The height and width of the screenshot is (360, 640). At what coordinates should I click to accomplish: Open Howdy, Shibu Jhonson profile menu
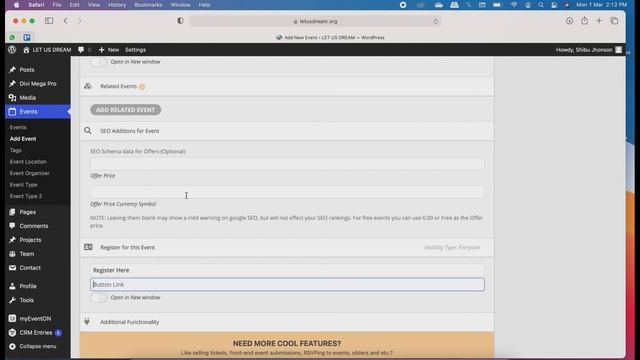589,50
